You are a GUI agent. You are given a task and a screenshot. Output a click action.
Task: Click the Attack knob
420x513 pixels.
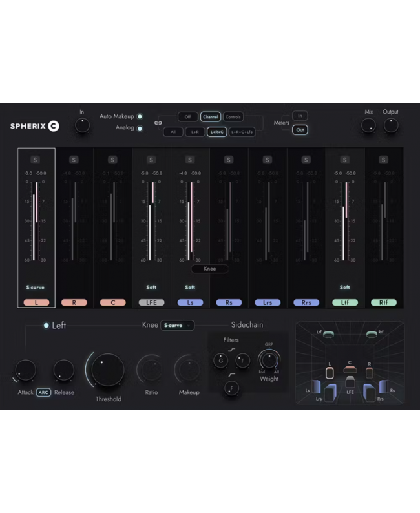click(25, 370)
